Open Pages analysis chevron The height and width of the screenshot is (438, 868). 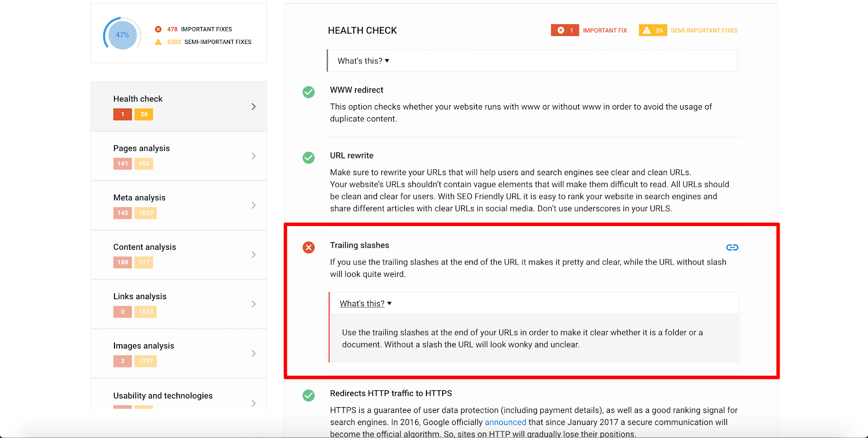point(253,156)
